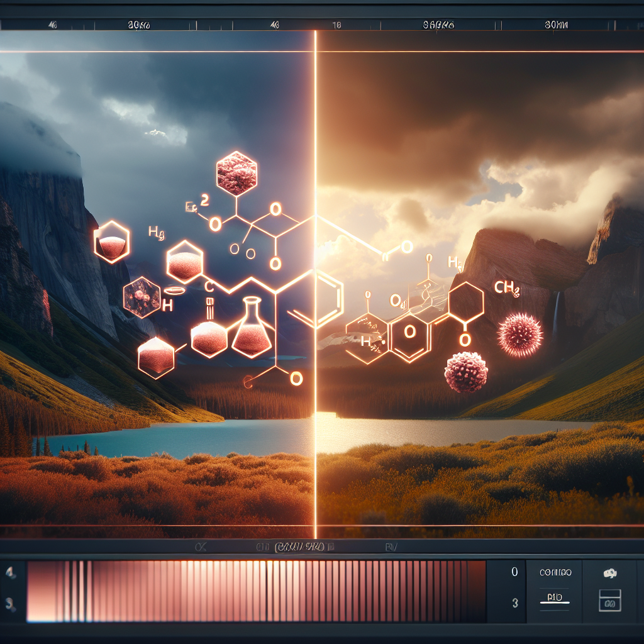Click the hexagon with dark crystal texture
644x644 pixels.
[x=142, y=297]
